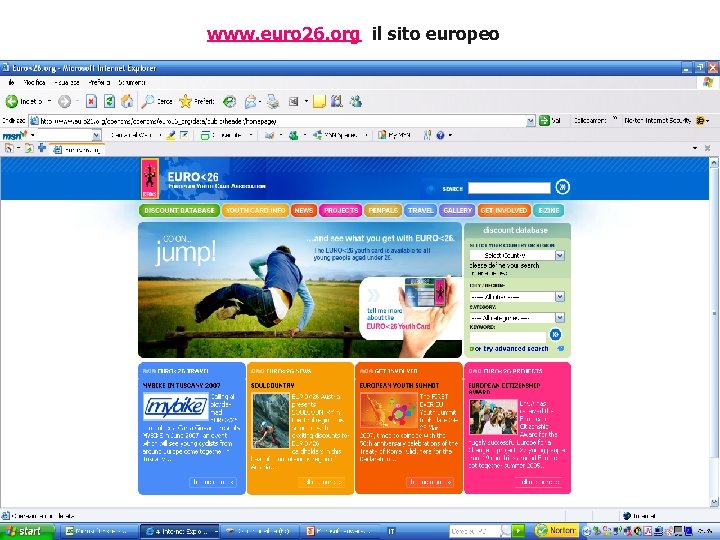This screenshot has height=540, width=720.
Task: Select the E-ZINE navigation tab
Action: pyautogui.click(x=549, y=210)
